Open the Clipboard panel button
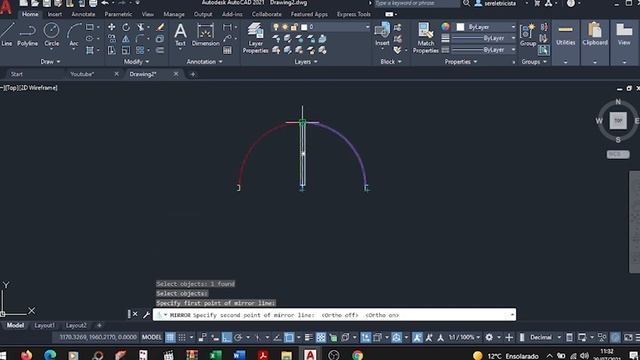Image resolution: width=640 pixels, height=360 pixels. click(x=595, y=42)
